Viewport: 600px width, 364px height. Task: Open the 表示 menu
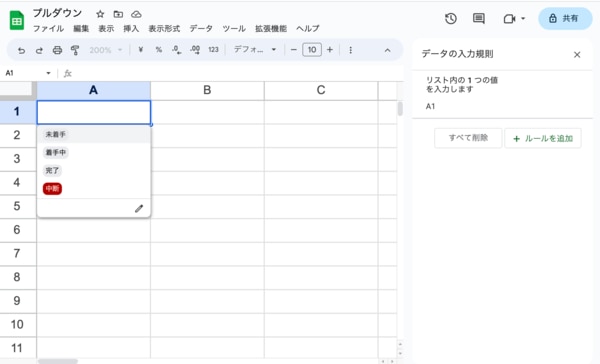[106, 29]
